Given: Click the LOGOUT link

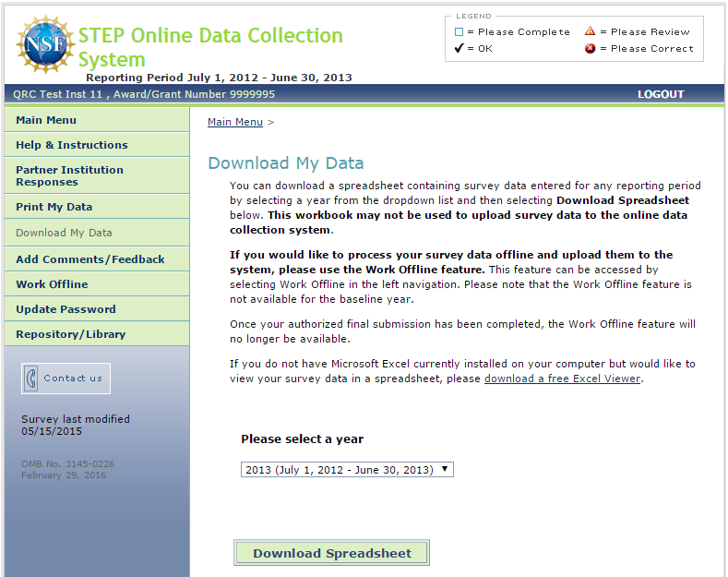Looking at the screenshot, I should [661, 94].
